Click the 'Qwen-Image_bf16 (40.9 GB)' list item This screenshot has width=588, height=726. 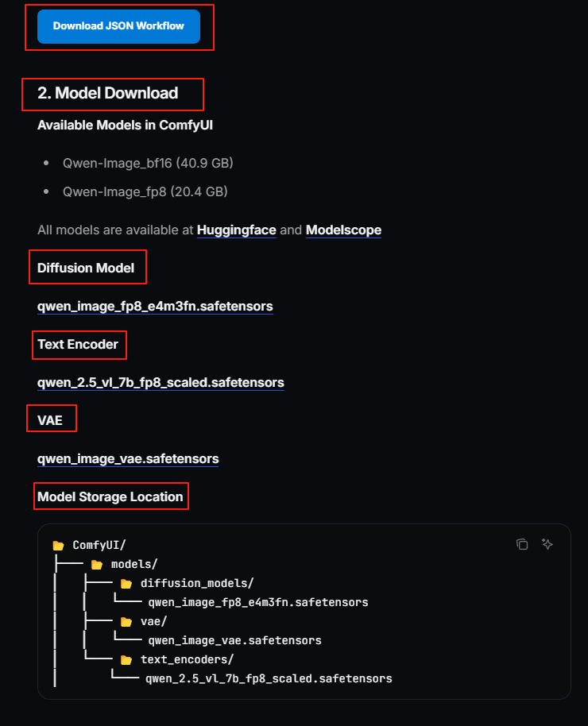click(148, 163)
